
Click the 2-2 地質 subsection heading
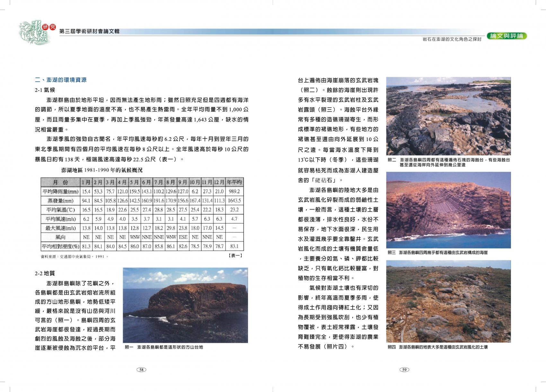(x=45, y=273)
